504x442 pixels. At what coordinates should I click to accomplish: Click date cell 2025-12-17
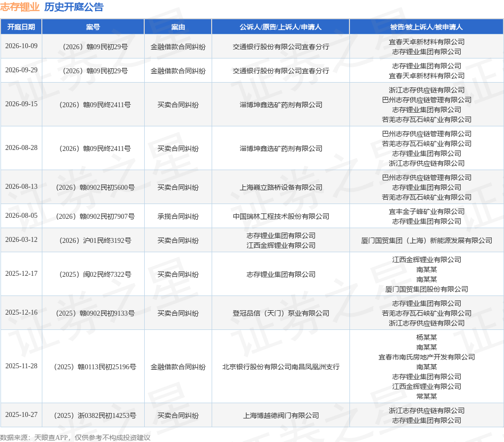(21, 274)
